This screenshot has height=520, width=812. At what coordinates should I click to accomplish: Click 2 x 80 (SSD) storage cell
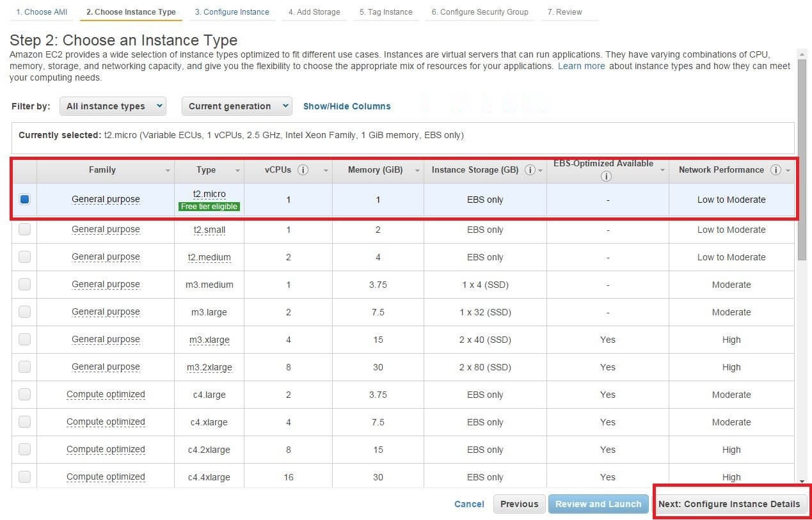(x=485, y=367)
